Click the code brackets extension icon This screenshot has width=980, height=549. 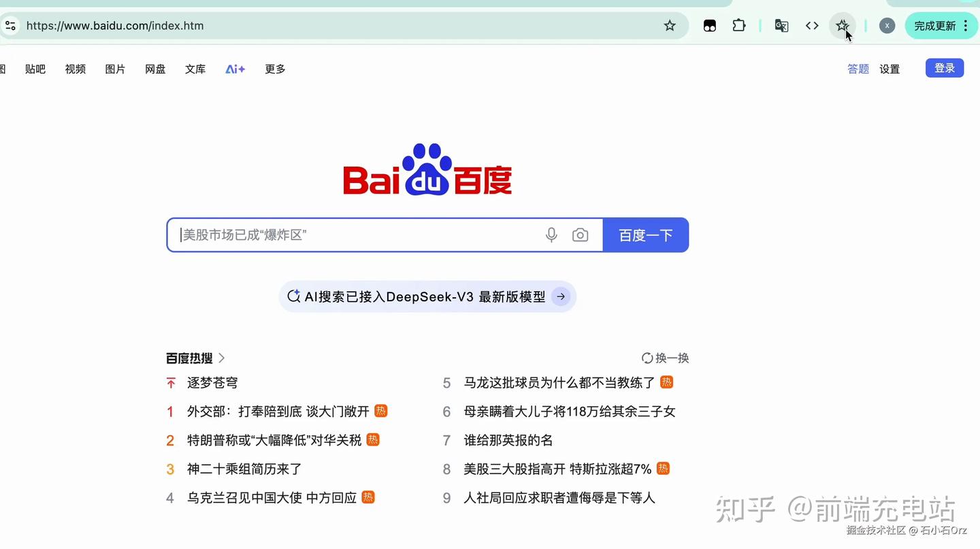pyautogui.click(x=811, y=25)
